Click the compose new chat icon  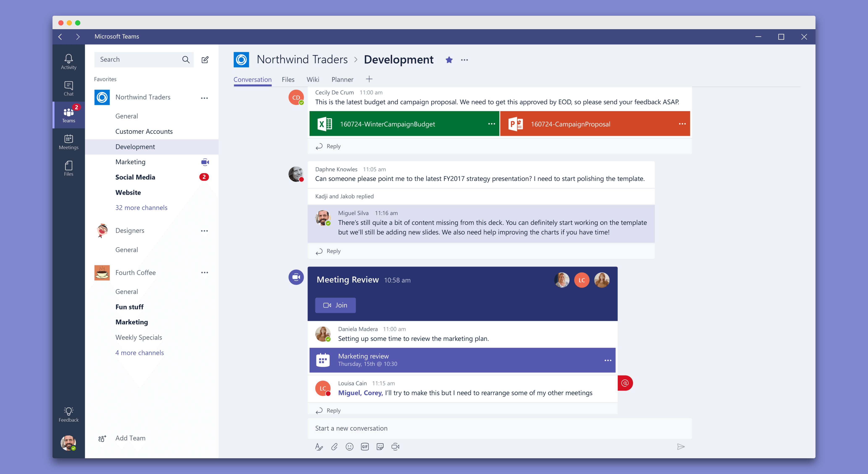pyautogui.click(x=205, y=60)
